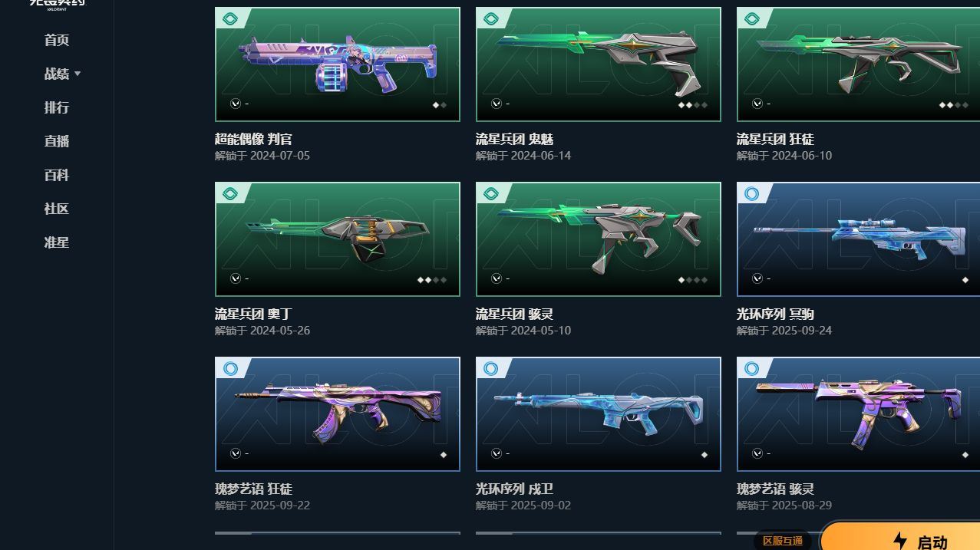Open the 流星兵团 狂徒 skin thumbnail
Image resolution: width=980 pixels, height=550 pixels.
click(858, 64)
